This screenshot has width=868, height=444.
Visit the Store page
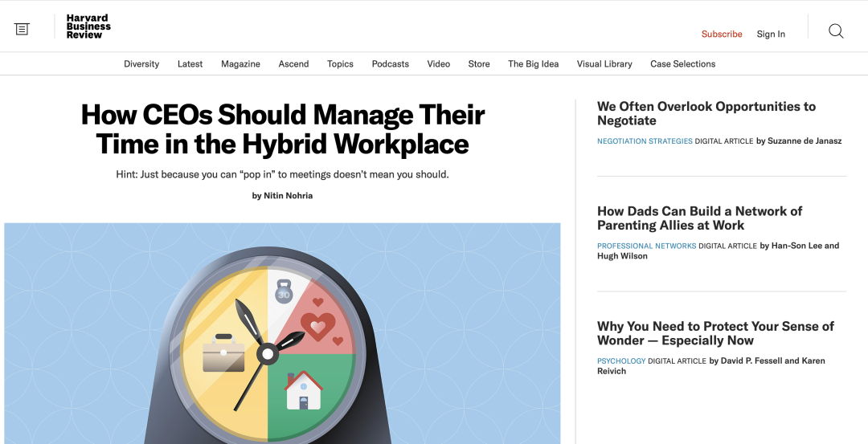point(479,63)
